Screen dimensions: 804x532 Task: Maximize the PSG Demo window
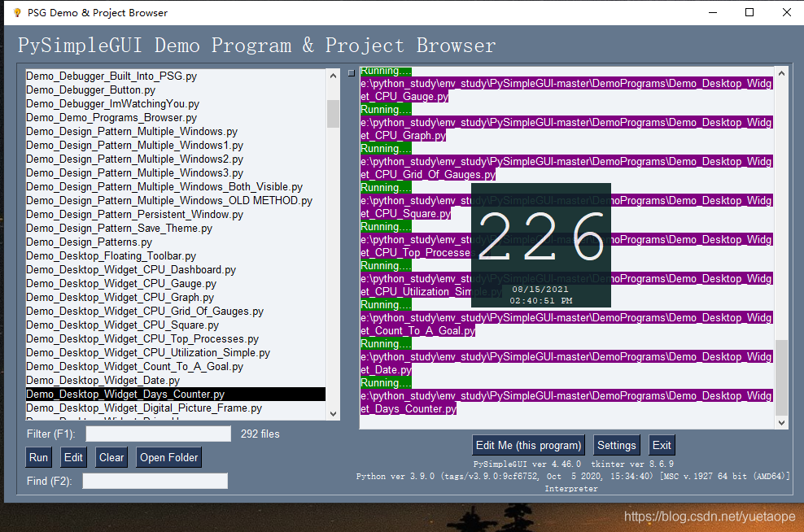(749, 12)
